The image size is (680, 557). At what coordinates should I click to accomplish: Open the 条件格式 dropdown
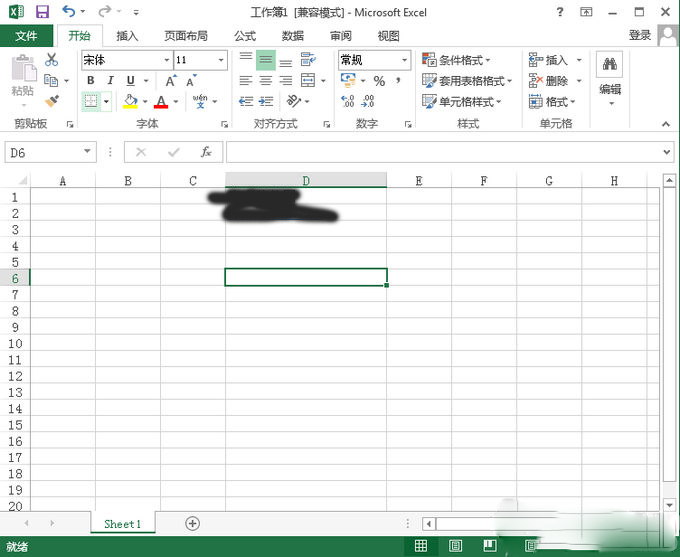click(456, 60)
